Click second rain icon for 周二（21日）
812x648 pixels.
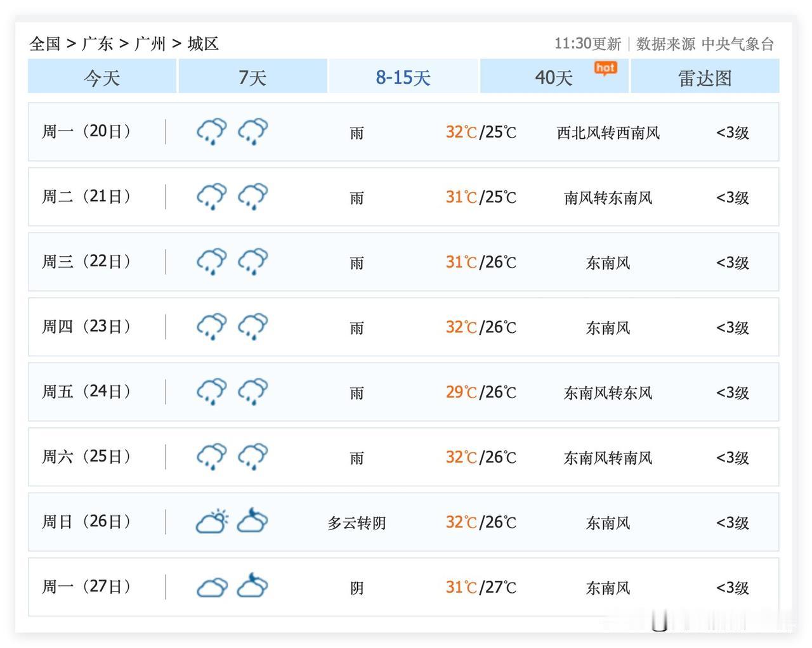coord(252,197)
